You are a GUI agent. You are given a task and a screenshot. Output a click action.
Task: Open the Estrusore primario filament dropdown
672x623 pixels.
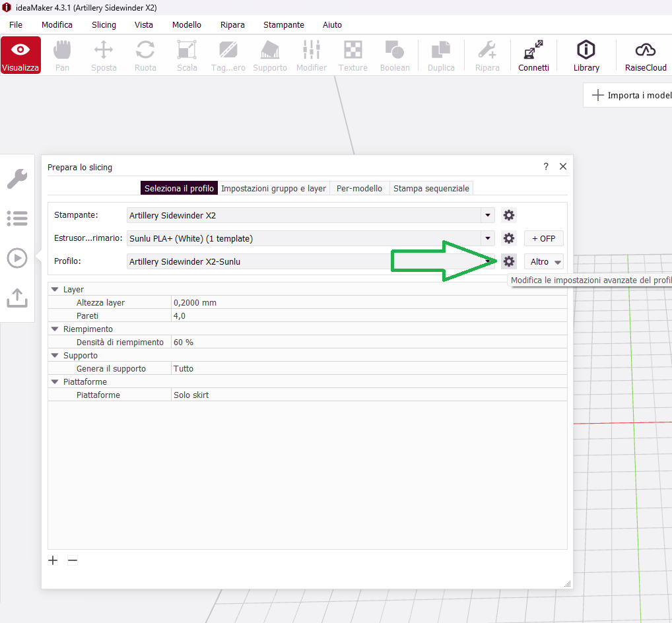(488, 238)
